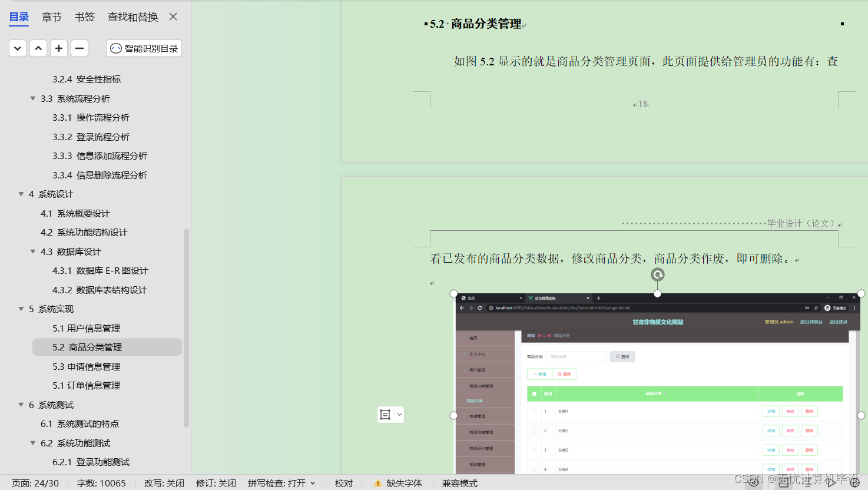Viewport: 868px width, 490px height.
Task: Jump to next heading via down-chevron icon
Action: pyautogui.click(x=17, y=48)
